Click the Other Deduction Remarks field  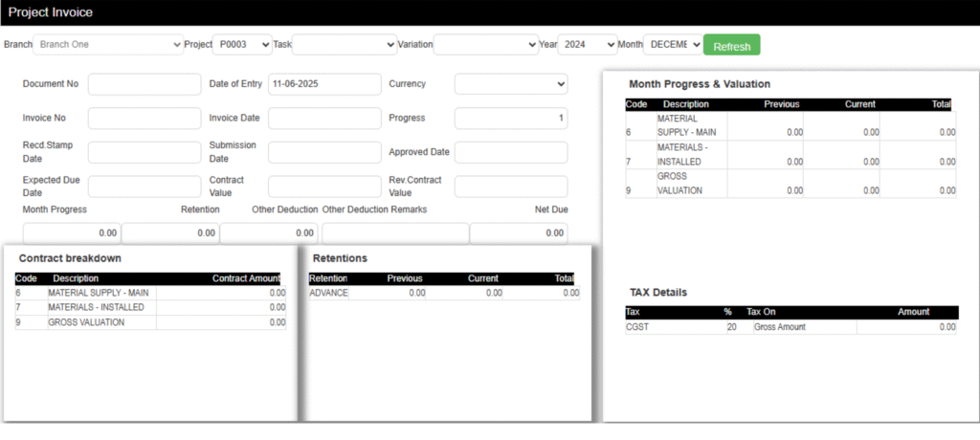395,232
